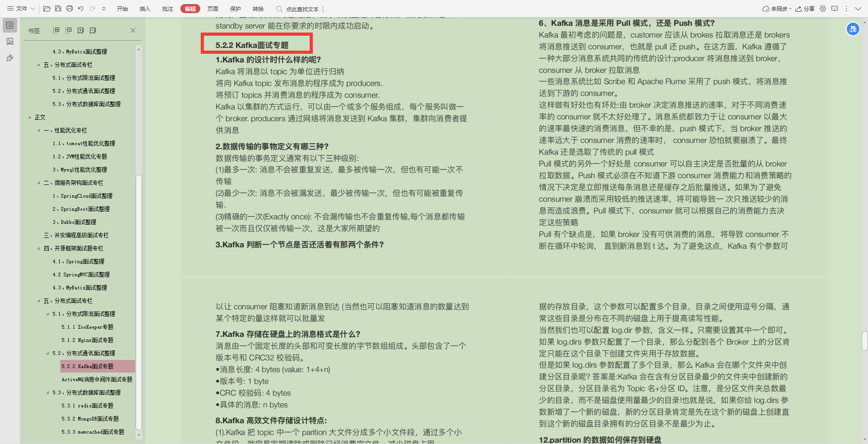Expand all bookmarks icon in 书签 header

(57, 30)
